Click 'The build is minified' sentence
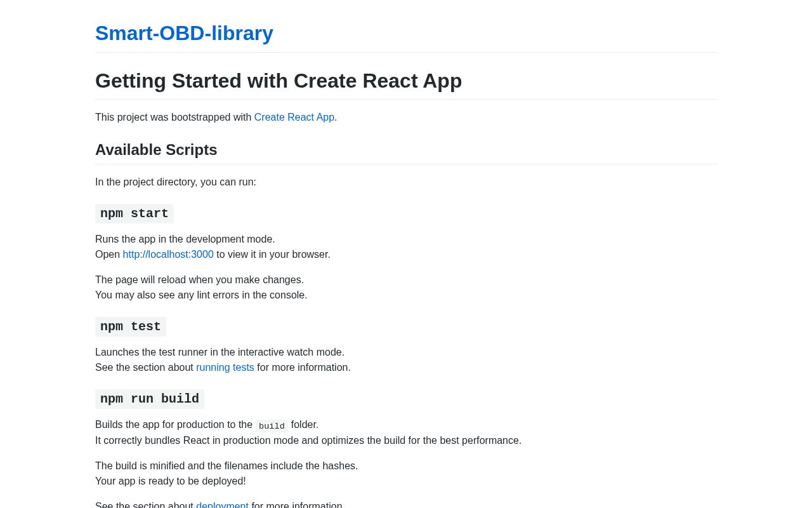This screenshot has height=508, width=812. point(226,466)
